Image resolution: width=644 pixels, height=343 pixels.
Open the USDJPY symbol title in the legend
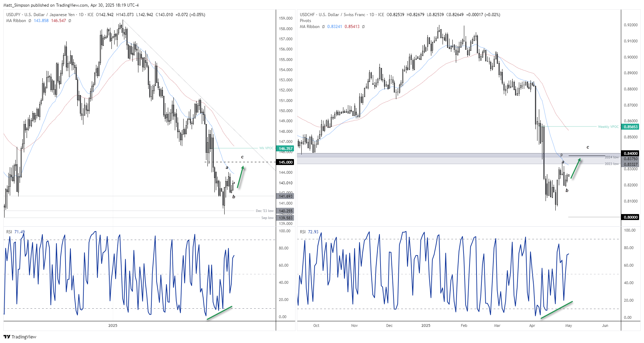[x=40, y=15]
